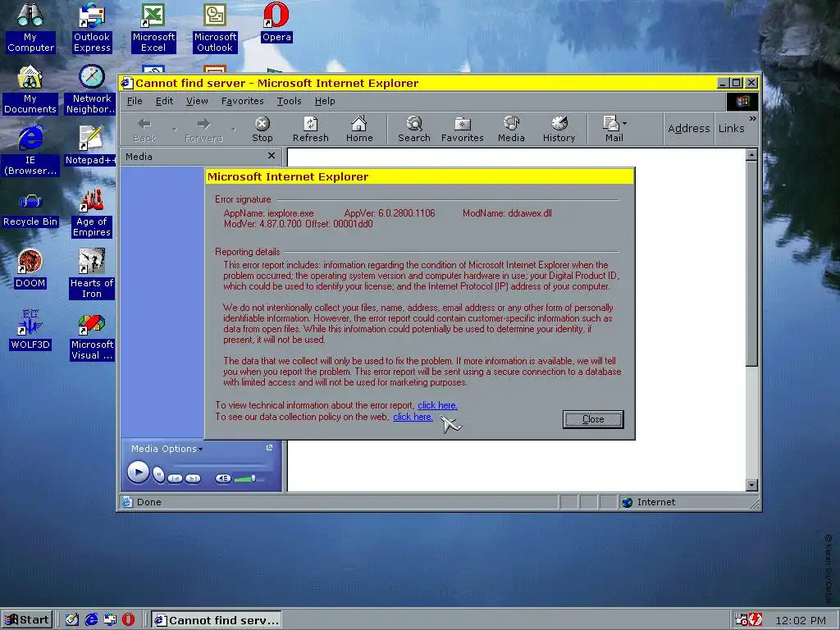Click Outlook Express quick launch icon
The width and height of the screenshot is (840, 630).
tap(111, 620)
